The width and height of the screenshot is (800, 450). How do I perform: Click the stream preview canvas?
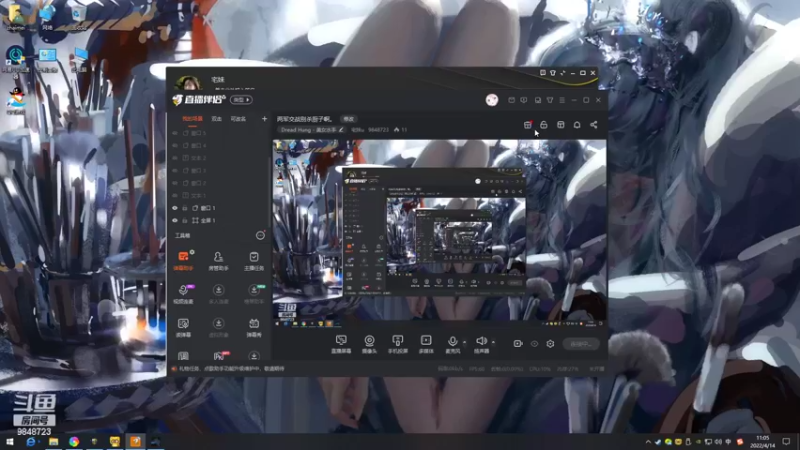pyautogui.click(x=439, y=233)
